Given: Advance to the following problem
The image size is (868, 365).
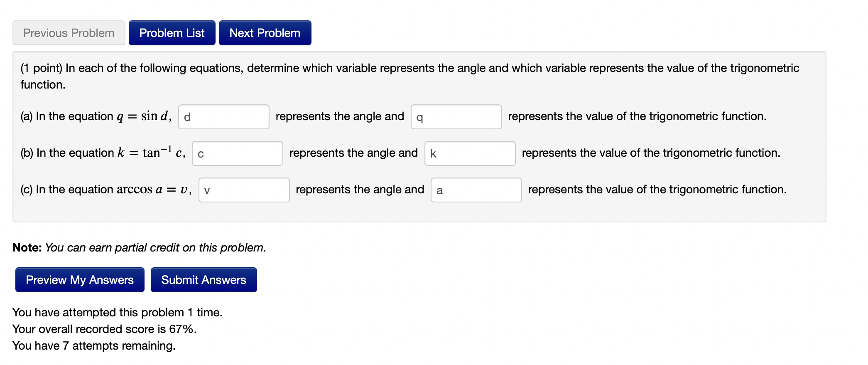Looking at the screenshot, I should coord(265,33).
